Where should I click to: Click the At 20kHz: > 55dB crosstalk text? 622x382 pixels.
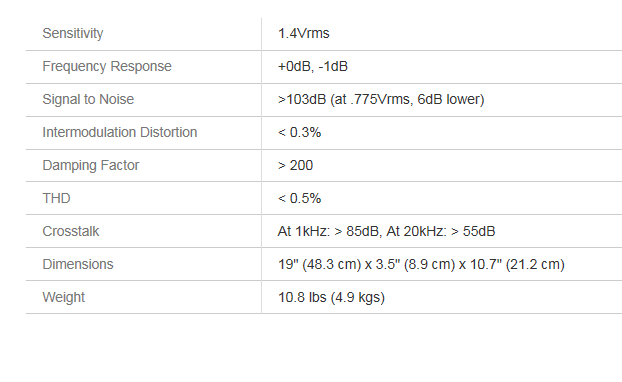tap(441, 231)
